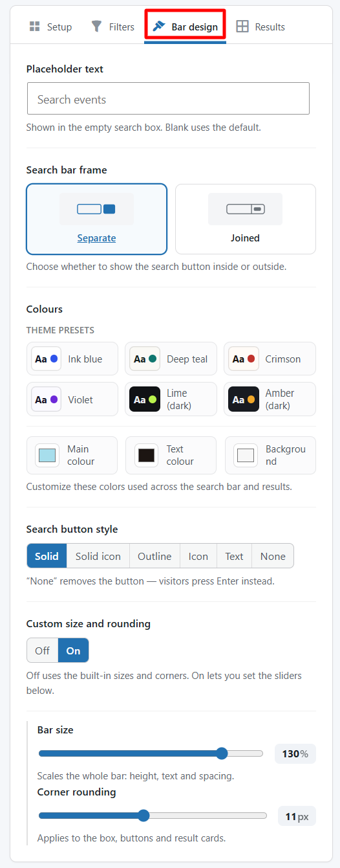Click the THEME PRESETS heading
Viewport: 340px width, 868px height.
60,330
